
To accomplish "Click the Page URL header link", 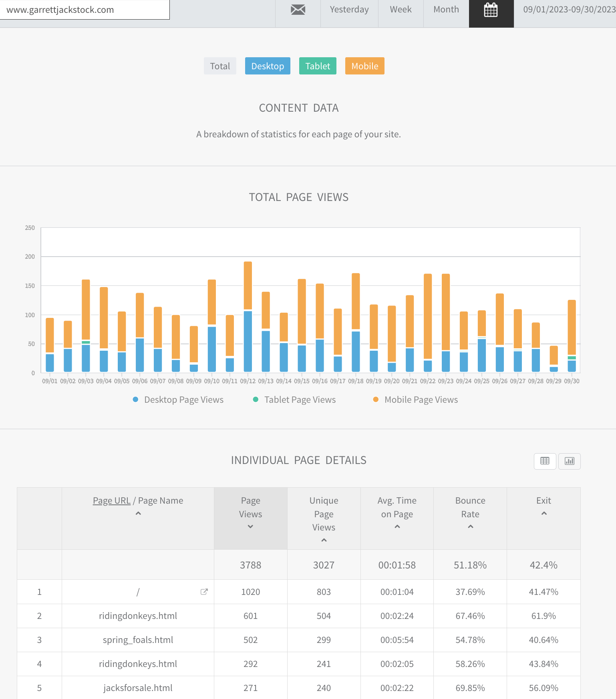I will pos(111,500).
